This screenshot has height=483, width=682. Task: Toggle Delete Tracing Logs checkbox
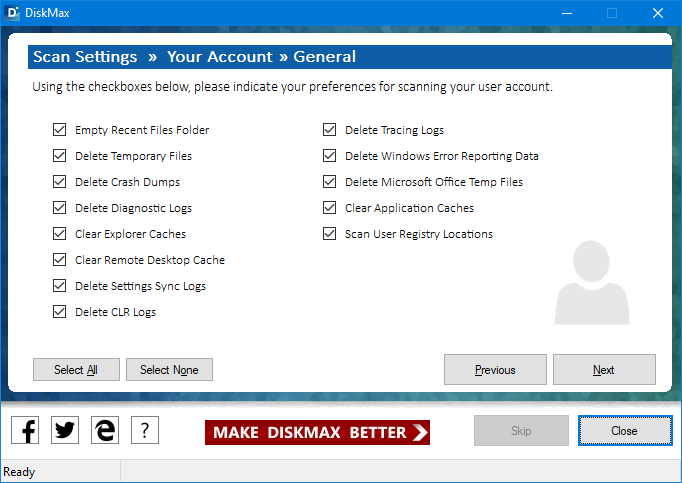[330, 130]
